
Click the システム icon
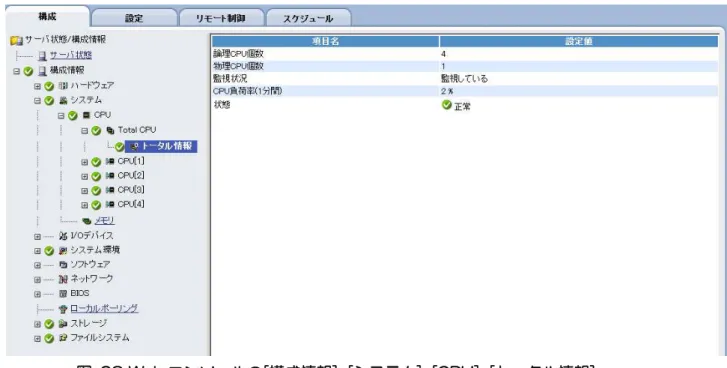pyautogui.click(x=63, y=101)
